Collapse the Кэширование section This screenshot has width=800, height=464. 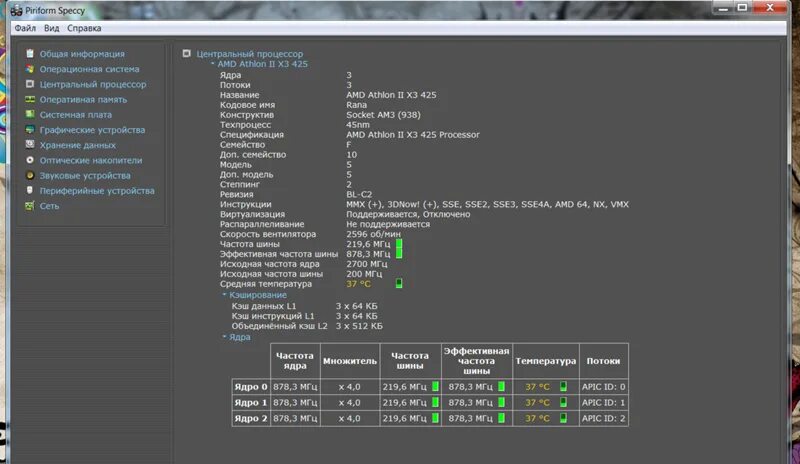[224, 295]
